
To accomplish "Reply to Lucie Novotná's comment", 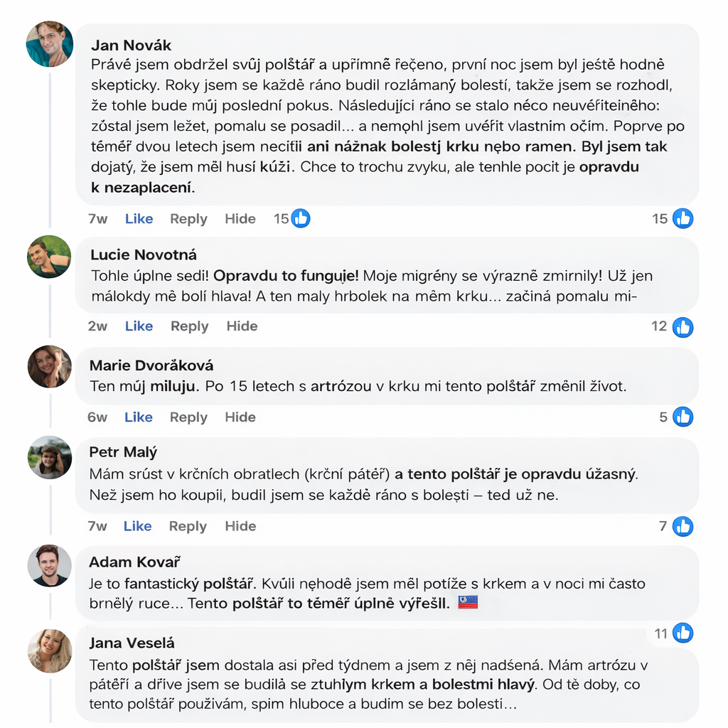I will (189, 326).
